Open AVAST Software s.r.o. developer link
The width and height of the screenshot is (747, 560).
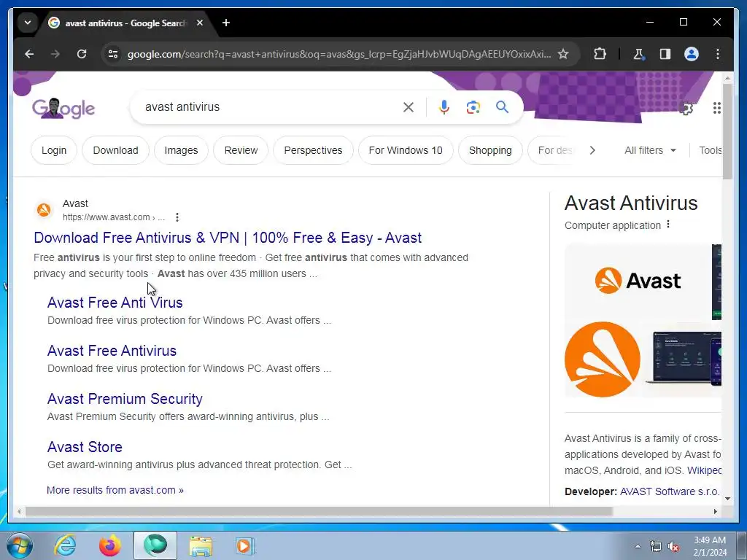670,491
